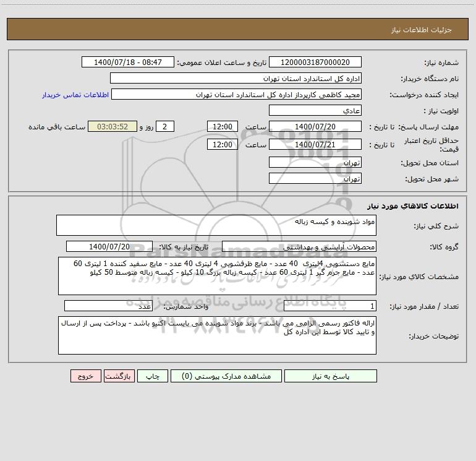Click the 'تعداد / مقدار مورد نیاز:' label
Screen dimensions: 476x461
pyautogui.click(x=424, y=306)
